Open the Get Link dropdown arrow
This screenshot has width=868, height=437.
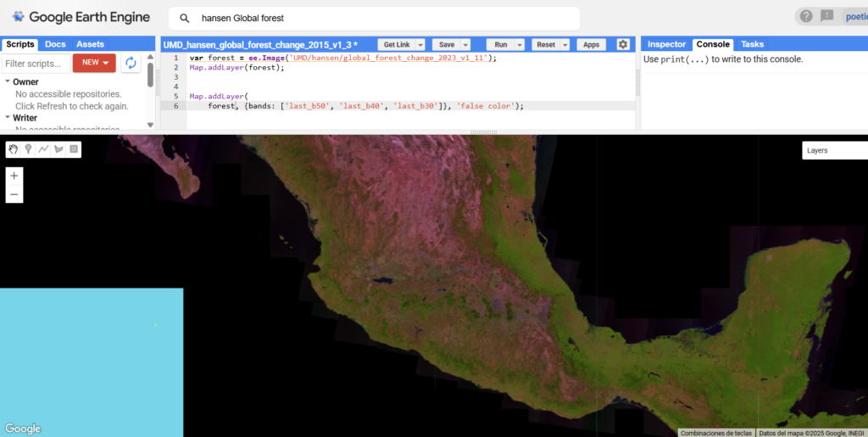420,45
